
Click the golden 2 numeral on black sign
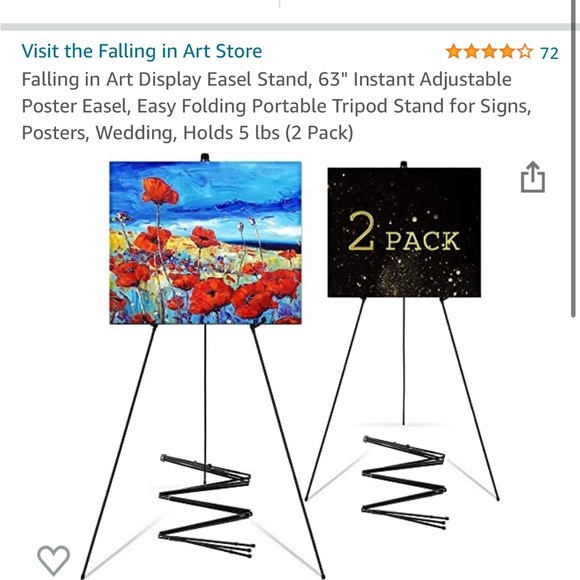pyautogui.click(x=361, y=231)
